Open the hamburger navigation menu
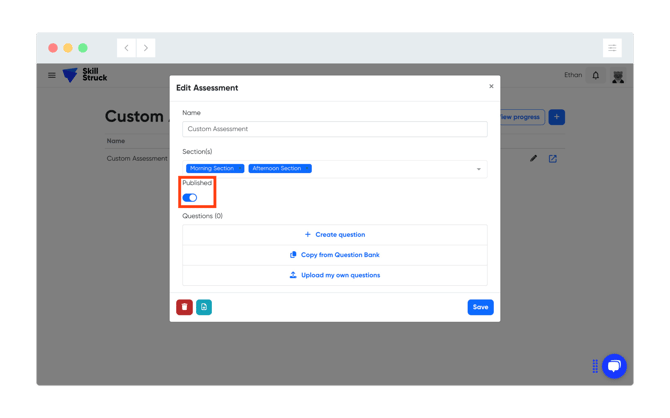The width and height of the screenshot is (670, 418). coord(52,76)
